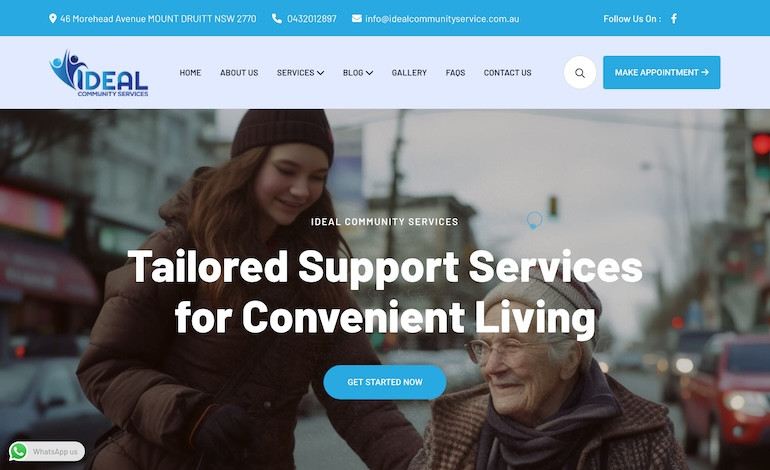Click the 0432012897 phone number
The image size is (770, 470).
pos(312,19)
